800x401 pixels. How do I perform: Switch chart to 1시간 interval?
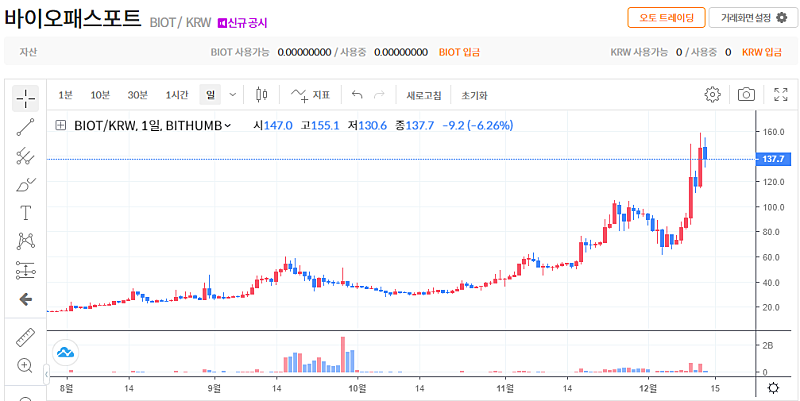click(x=177, y=95)
